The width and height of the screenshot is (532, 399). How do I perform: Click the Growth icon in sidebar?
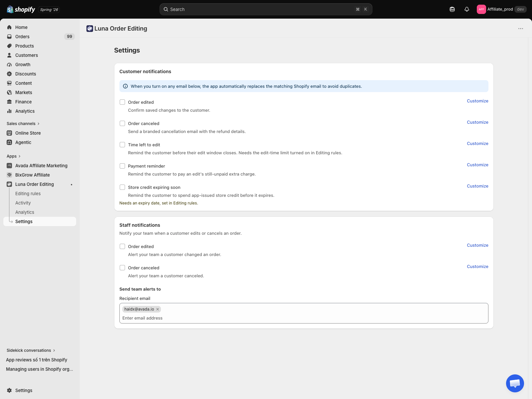coord(9,65)
